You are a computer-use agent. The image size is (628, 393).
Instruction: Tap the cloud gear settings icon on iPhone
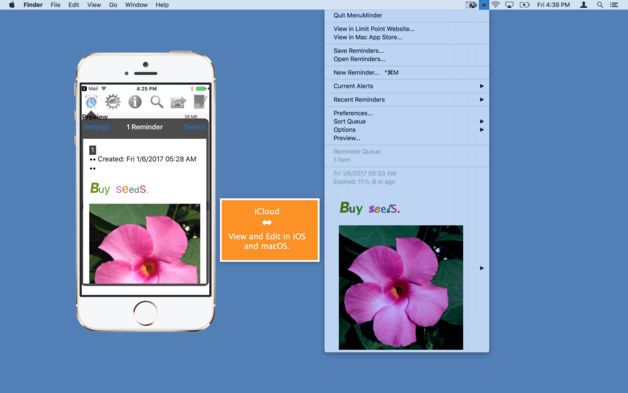click(113, 102)
